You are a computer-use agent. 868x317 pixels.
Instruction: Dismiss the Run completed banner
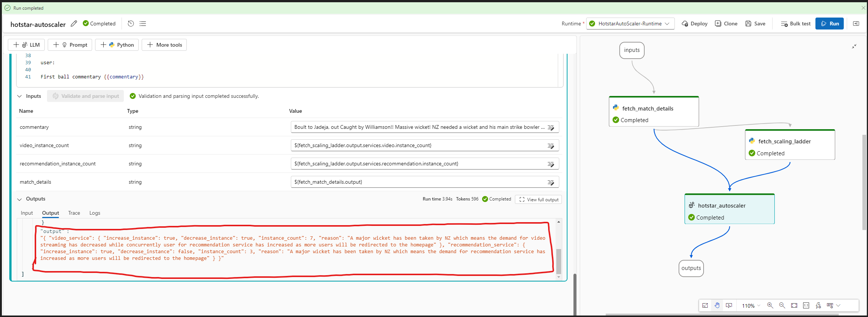pos(863,8)
